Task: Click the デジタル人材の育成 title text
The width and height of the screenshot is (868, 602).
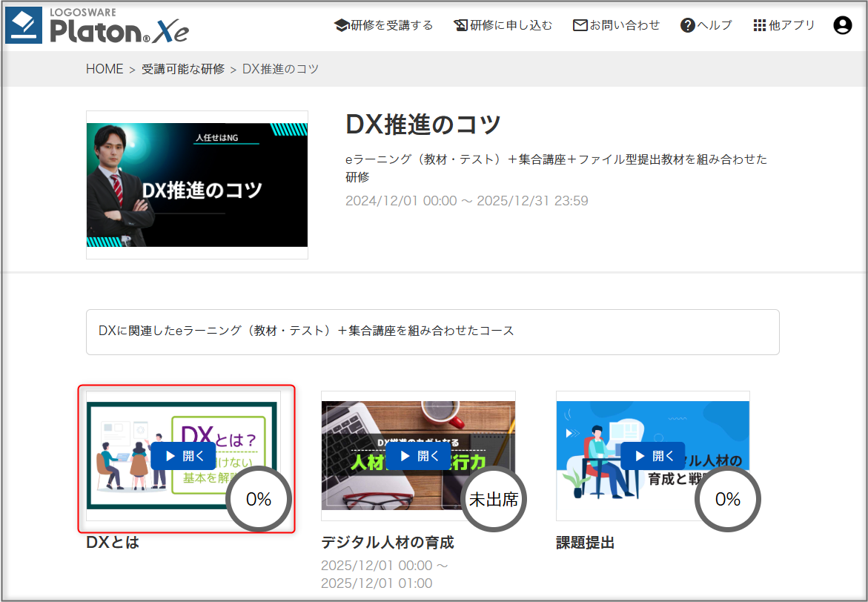Action: click(x=388, y=542)
